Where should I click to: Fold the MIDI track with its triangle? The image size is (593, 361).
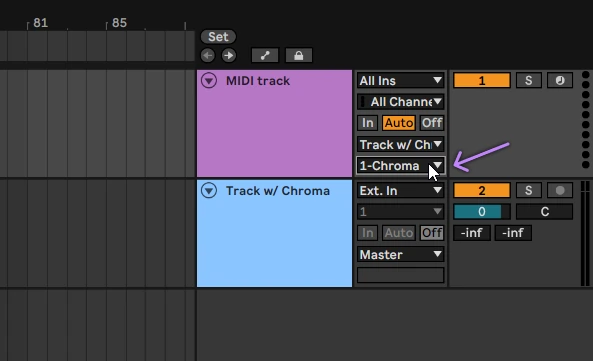(x=209, y=81)
